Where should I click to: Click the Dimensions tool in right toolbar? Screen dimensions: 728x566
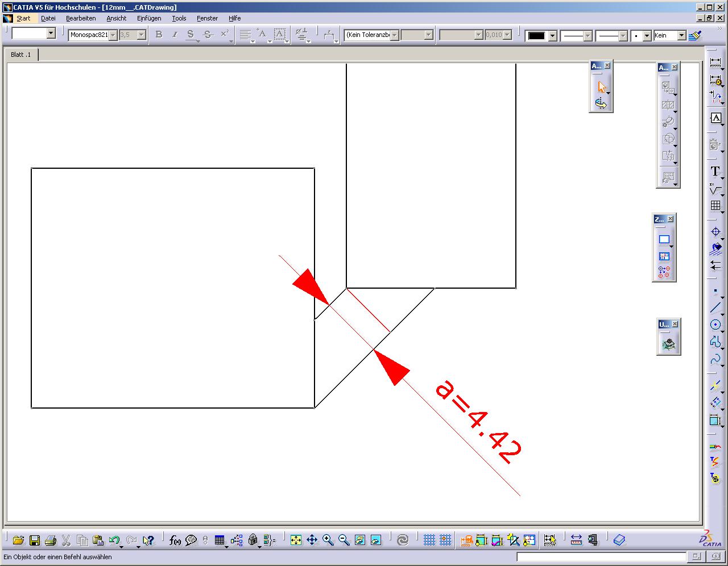click(x=715, y=64)
